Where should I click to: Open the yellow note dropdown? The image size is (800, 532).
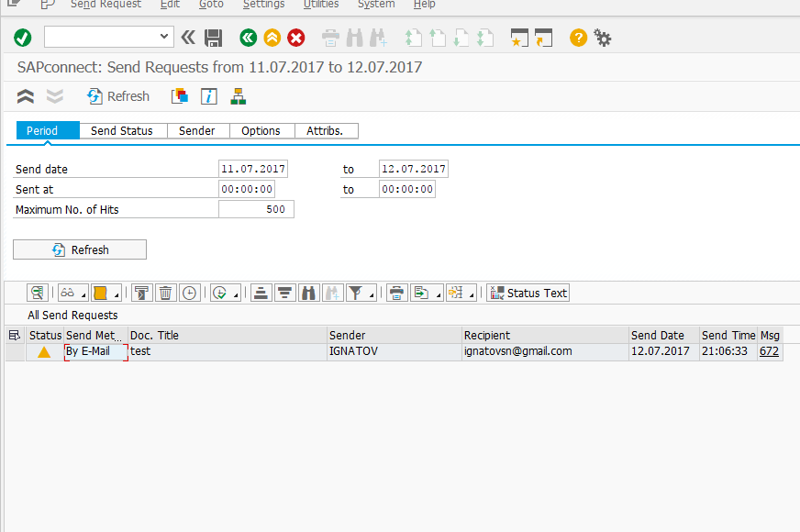point(106,293)
